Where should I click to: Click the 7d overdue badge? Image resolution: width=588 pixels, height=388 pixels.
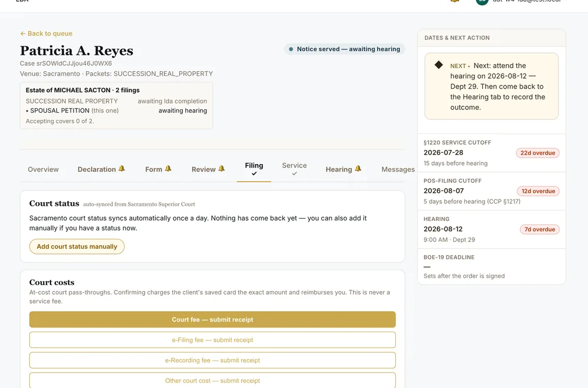coord(540,229)
